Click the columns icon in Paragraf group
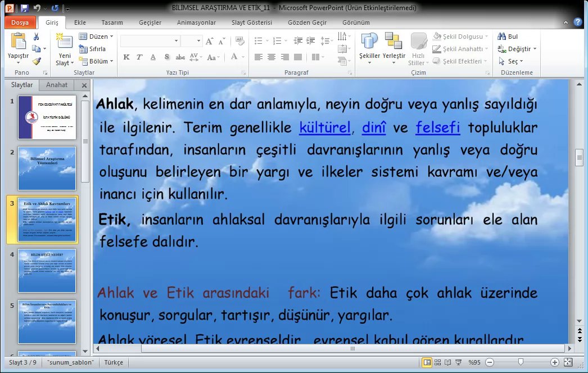The height and width of the screenshot is (373, 588). click(317, 57)
